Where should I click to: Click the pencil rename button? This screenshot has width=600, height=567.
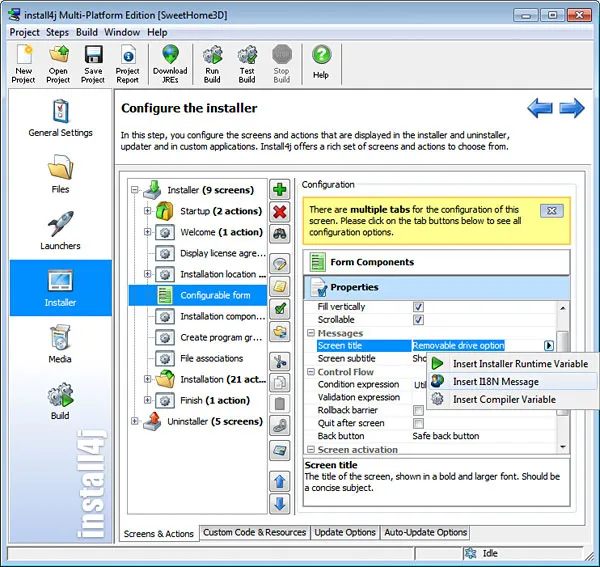point(280,264)
